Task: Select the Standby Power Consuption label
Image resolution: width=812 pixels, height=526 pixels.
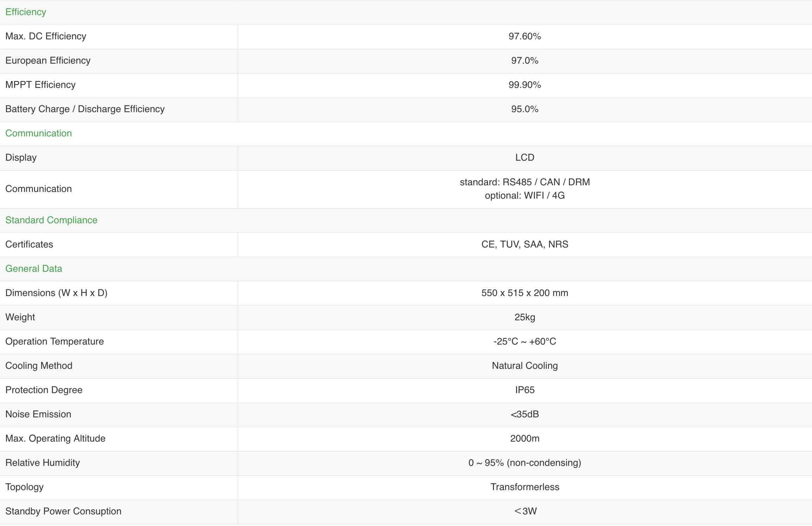Action: pyautogui.click(x=63, y=511)
